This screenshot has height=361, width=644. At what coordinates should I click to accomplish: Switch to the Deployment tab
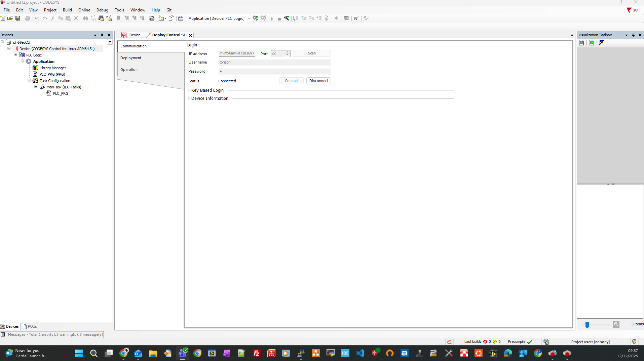pos(131,58)
